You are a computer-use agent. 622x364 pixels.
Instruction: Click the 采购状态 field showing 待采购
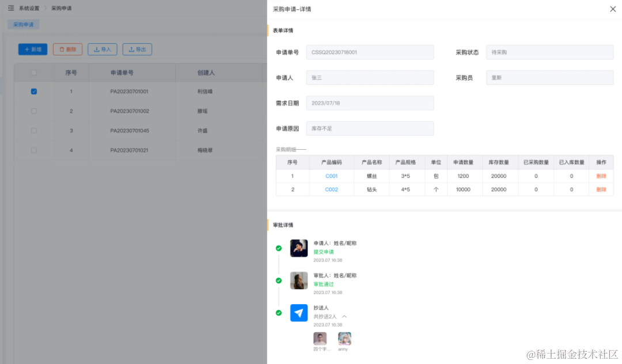click(x=550, y=52)
